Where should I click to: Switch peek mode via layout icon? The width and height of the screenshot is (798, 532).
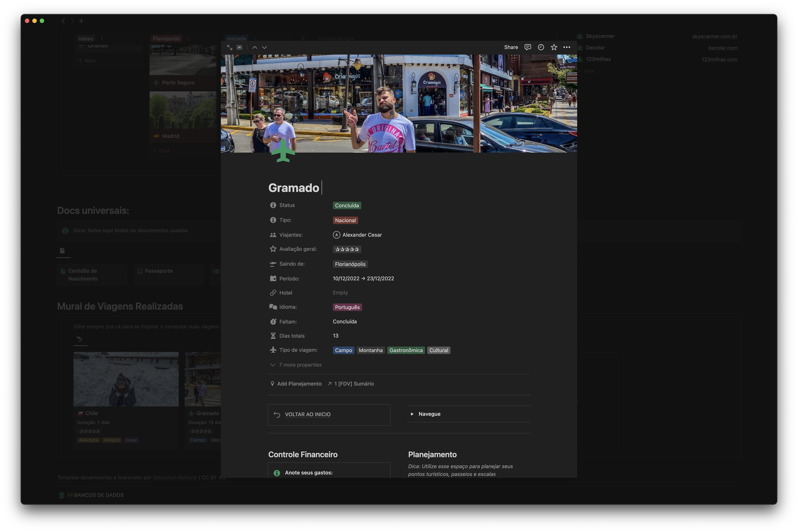click(x=239, y=48)
